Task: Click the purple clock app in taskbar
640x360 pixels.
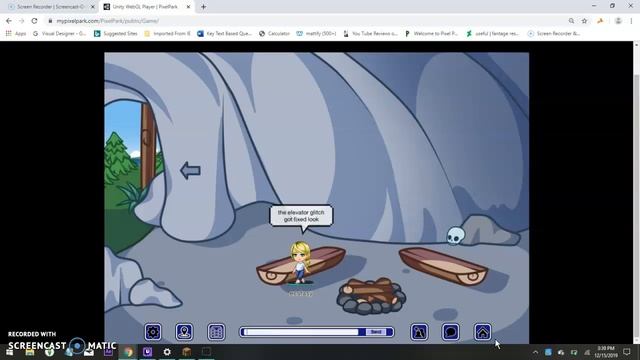Action: [x=147, y=352]
